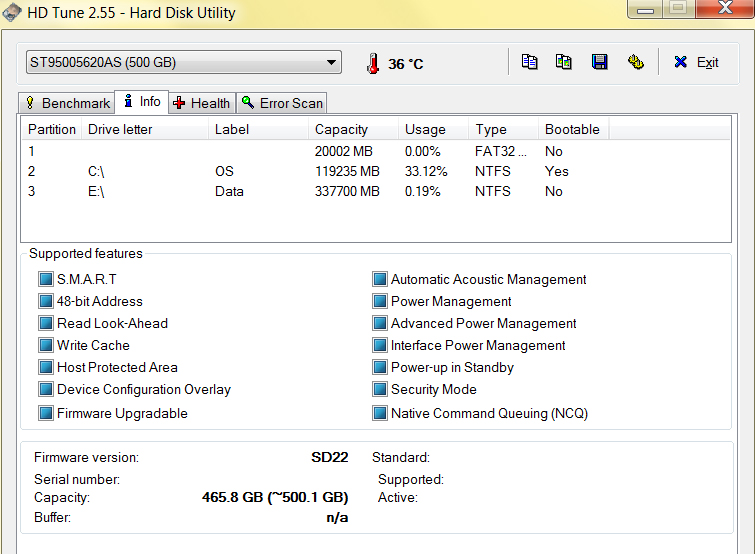Click the thermometer temperature icon
The image size is (755, 554).
coord(373,63)
